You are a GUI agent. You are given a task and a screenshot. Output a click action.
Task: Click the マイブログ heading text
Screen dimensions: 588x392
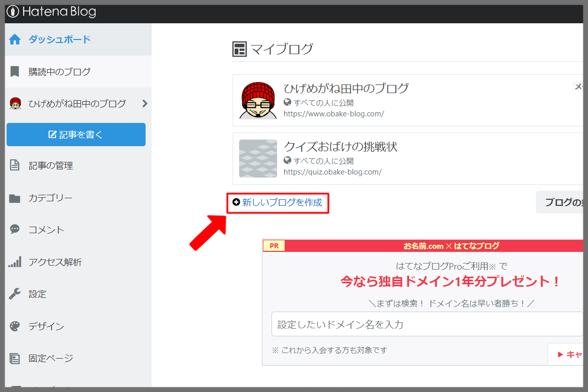(x=282, y=49)
